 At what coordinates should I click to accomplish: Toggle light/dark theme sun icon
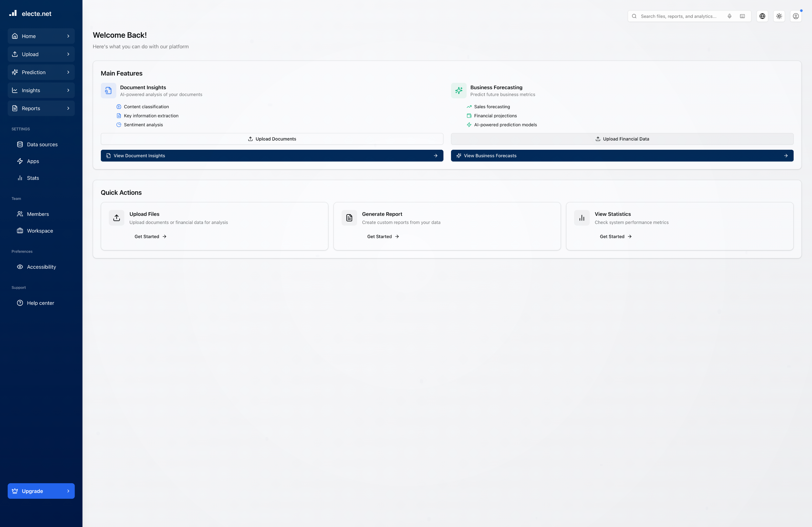point(779,16)
